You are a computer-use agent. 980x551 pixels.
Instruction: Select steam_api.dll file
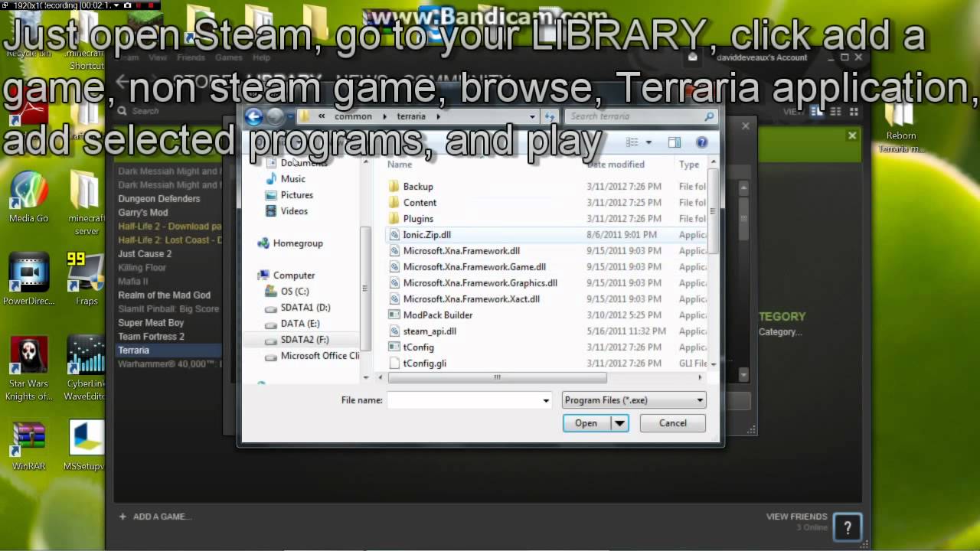pos(430,331)
